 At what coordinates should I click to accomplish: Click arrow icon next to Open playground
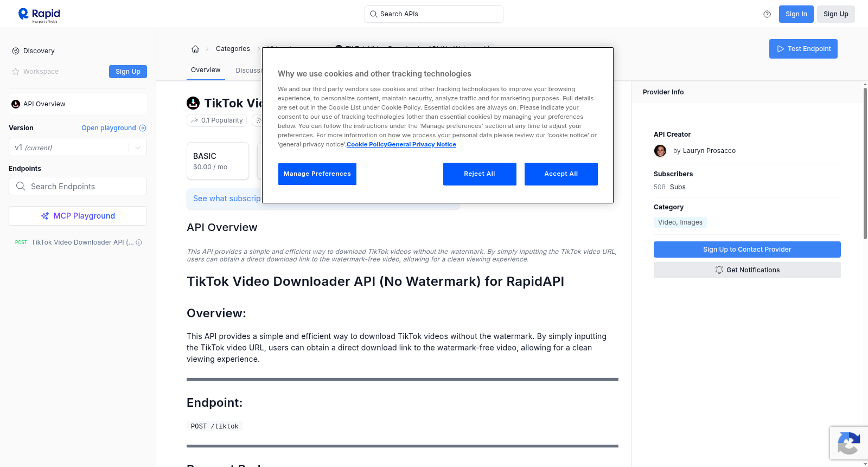143,128
